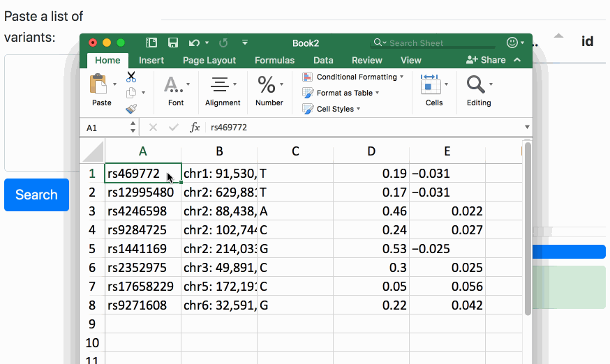Click the Undo arrow icon
Screen dimensions: 610x364
[x=194, y=43]
